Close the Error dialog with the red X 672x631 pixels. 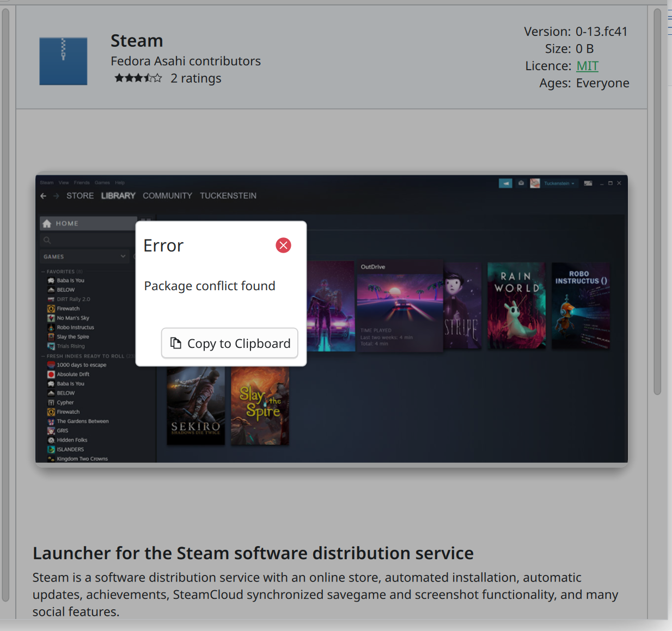pyautogui.click(x=283, y=246)
